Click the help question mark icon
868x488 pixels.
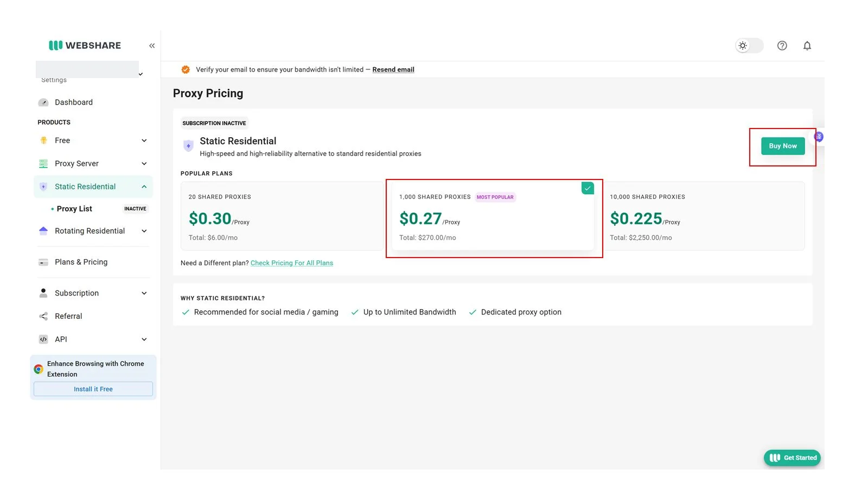(782, 46)
